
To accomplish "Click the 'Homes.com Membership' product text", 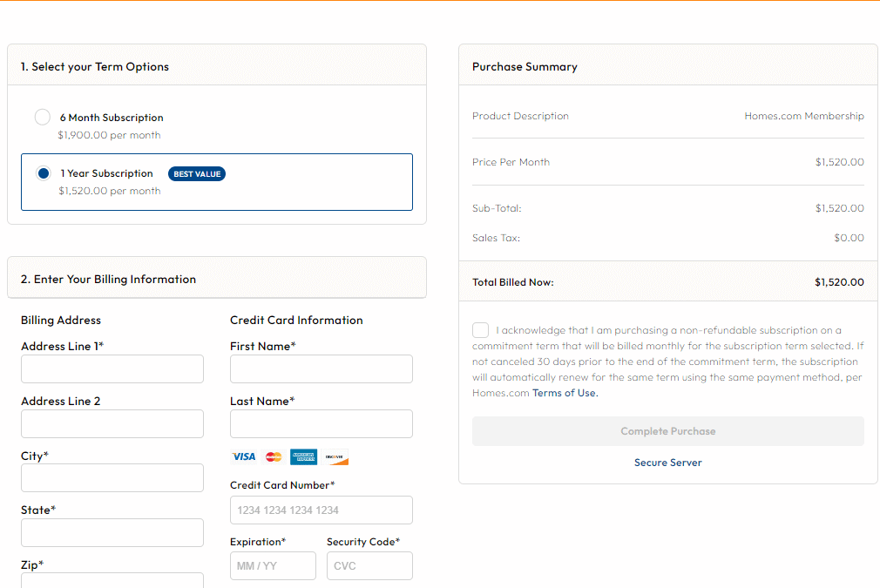I will [804, 116].
